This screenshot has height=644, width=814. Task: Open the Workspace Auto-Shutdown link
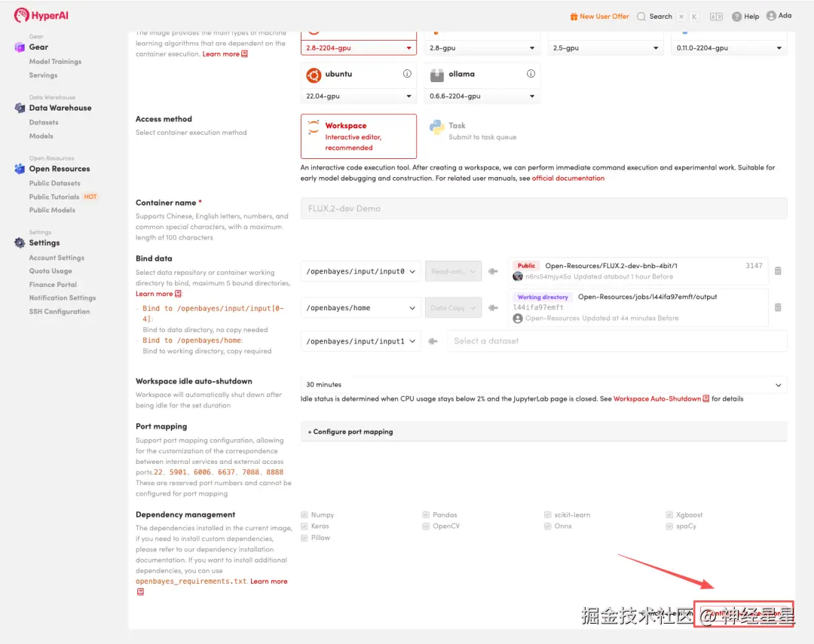tap(657, 398)
